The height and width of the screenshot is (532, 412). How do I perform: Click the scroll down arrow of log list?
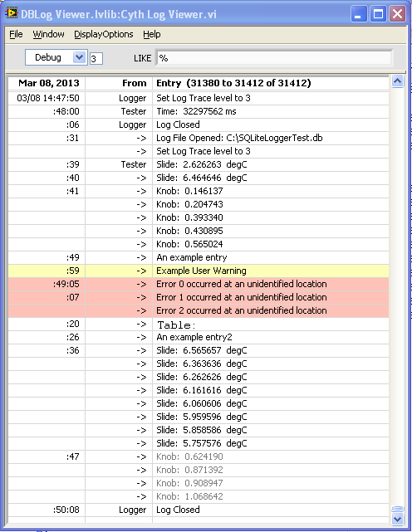point(397,519)
